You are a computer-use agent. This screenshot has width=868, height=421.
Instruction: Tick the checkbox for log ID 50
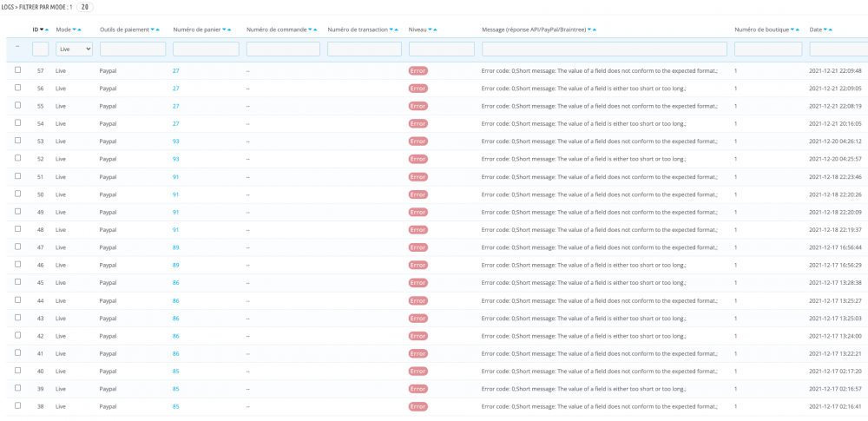coord(17,194)
